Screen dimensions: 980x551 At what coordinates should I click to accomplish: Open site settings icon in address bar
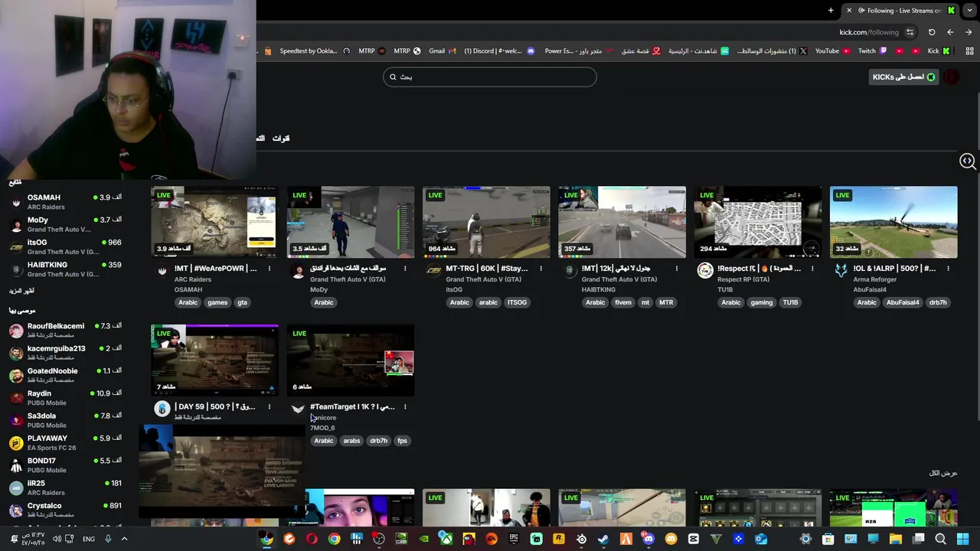pos(910,32)
